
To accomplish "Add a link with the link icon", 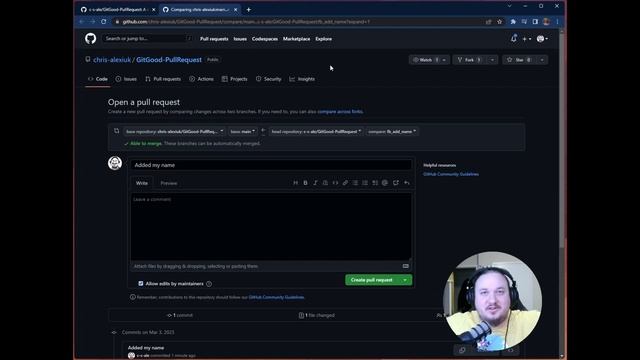I will [x=345, y=183].
